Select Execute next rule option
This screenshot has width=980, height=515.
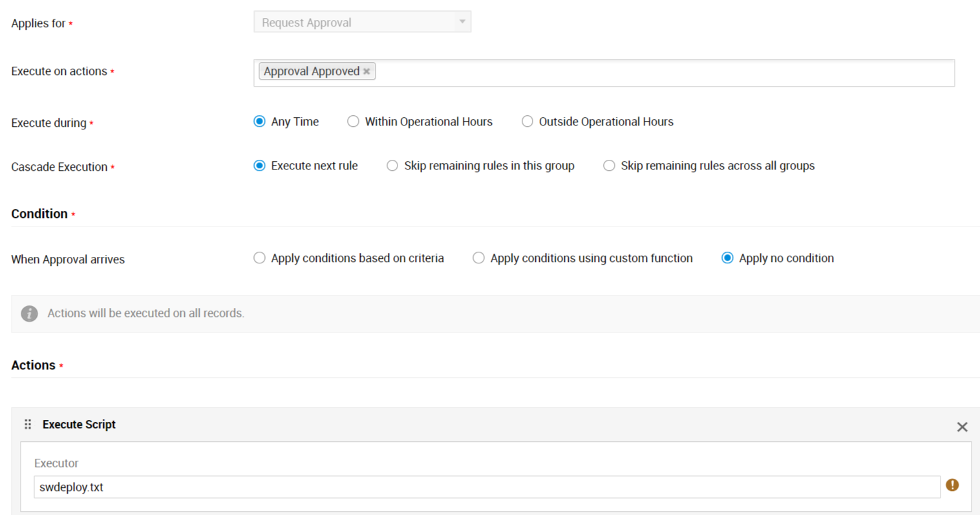point(260,166)
